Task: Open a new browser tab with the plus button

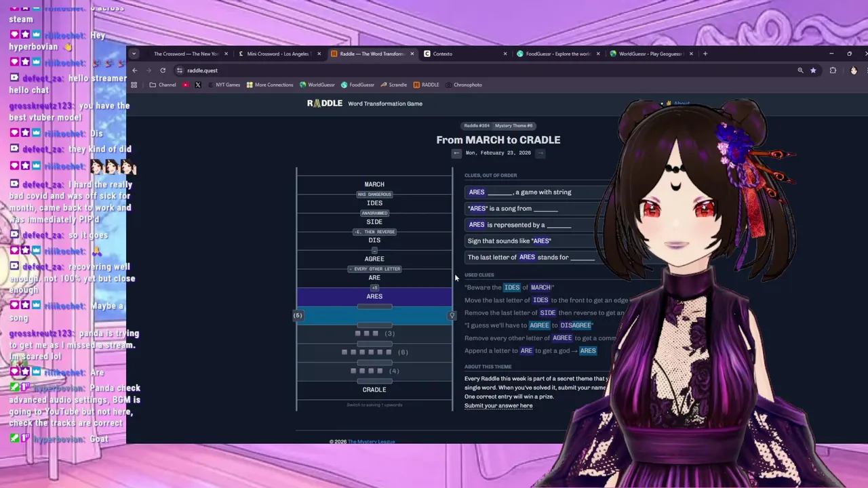Action: (x=705, y=54)
